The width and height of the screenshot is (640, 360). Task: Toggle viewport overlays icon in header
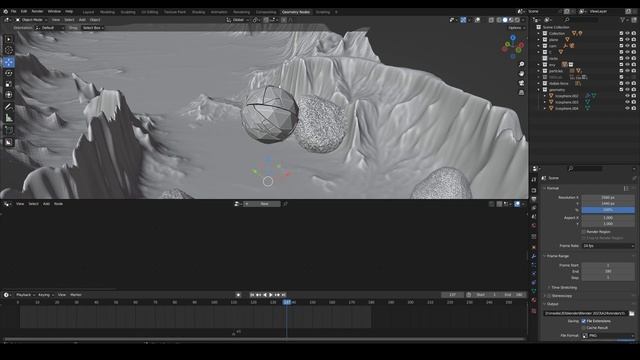[477, 20]
